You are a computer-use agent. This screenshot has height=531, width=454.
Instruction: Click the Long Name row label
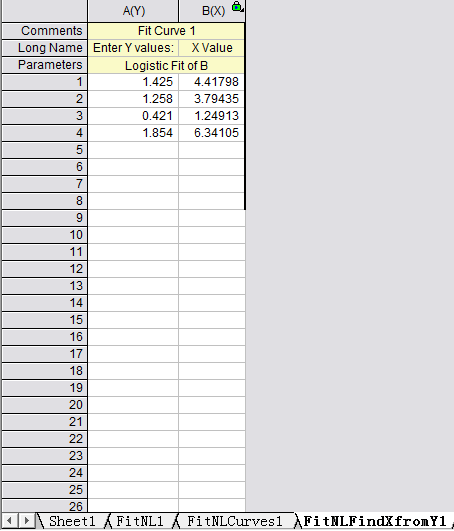45,48
